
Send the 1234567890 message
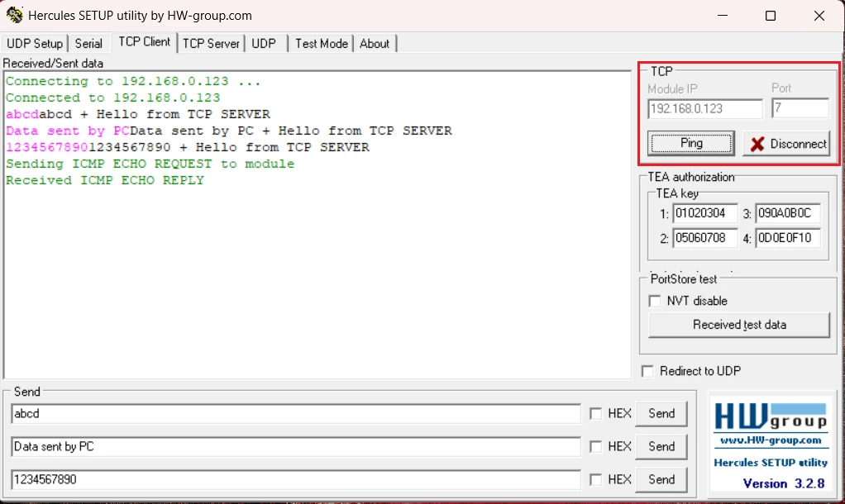click(x=661, y=479)
